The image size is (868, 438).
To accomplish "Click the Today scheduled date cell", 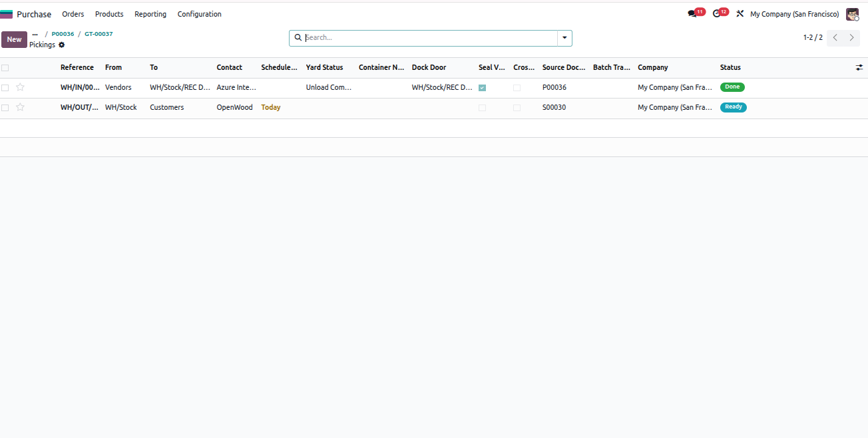I will [271, 107].
